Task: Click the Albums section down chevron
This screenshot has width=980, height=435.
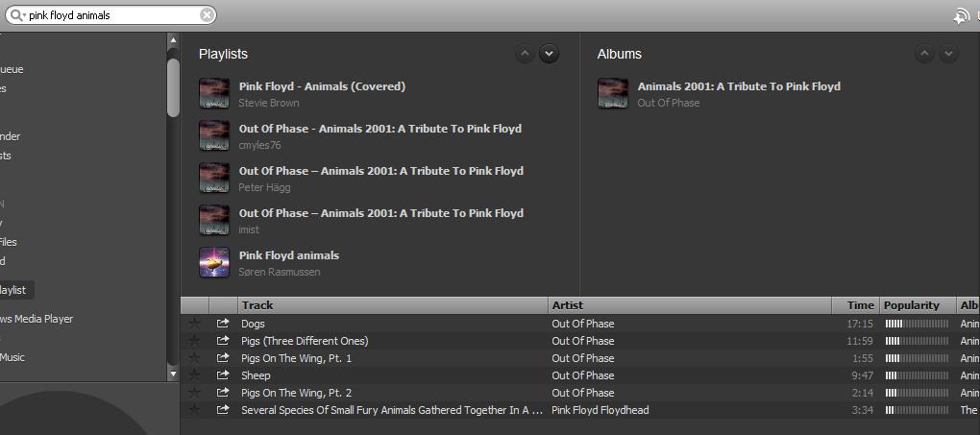Action: [948, 54]
